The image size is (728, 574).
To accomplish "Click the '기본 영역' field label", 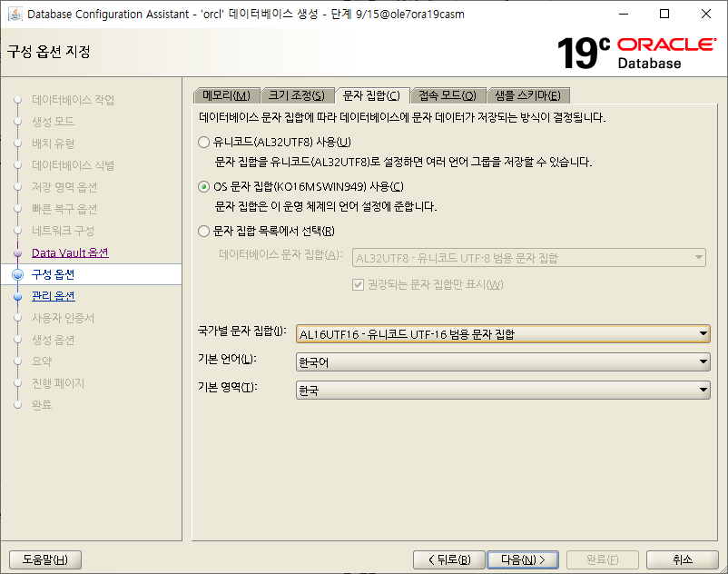I will point(228,387).
